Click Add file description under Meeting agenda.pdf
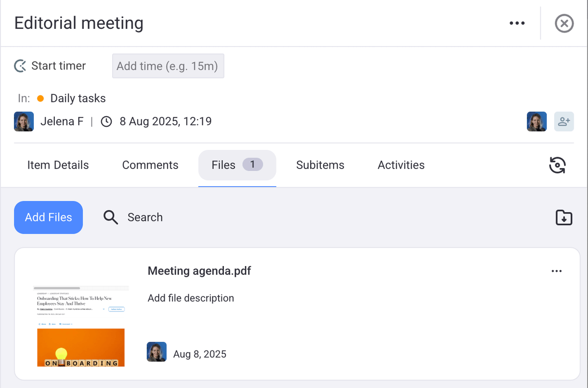The width and height of the screenshot is (588, 388). click(191, 298)
